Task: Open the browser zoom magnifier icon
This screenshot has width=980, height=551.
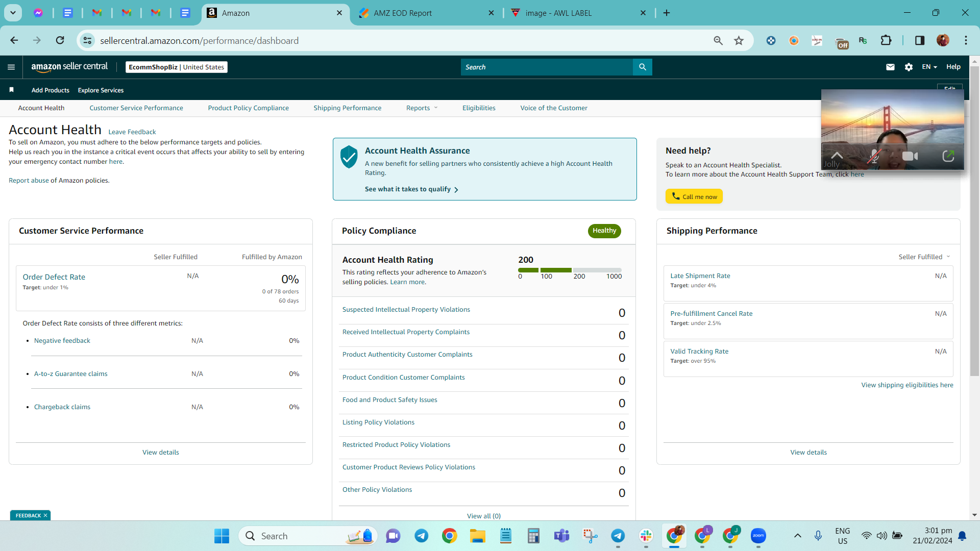Action: [x=718, y=40]
